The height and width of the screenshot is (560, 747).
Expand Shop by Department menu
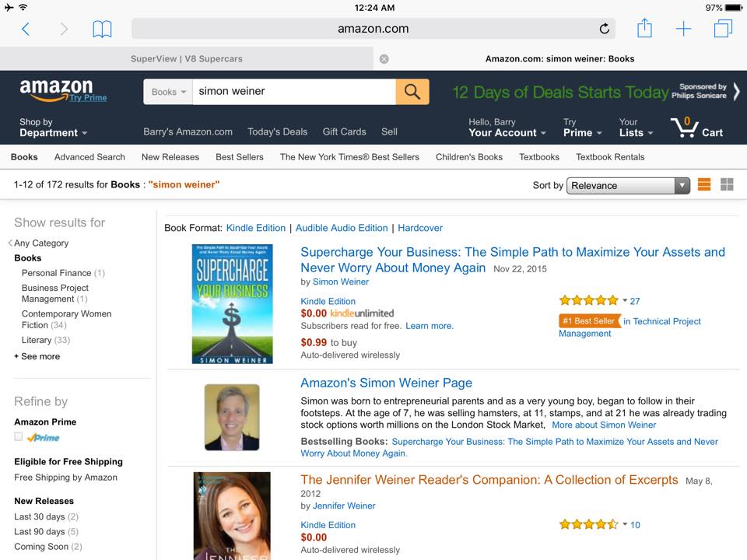coord(53,128)
